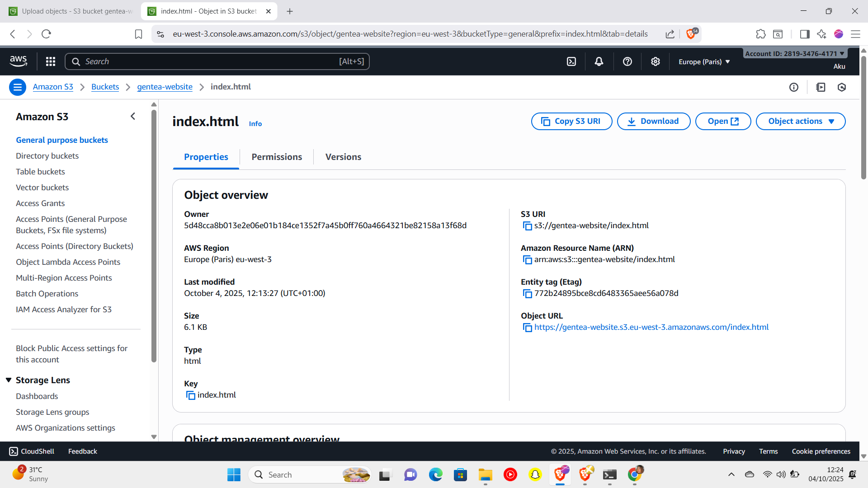Copy the Object URL icon
The height and width of the screenshot is (488, 868).
coord(527,328)
